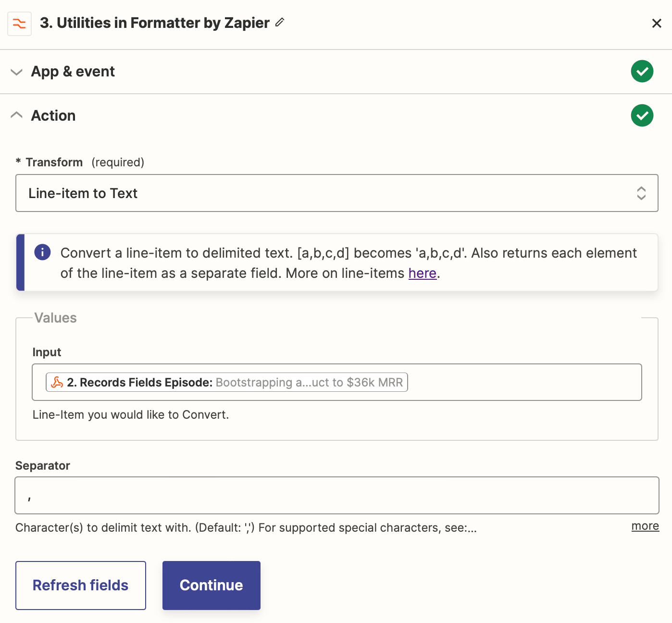The height and width of the screenshot is (623, 672).
Task: Select the '2. Records Fields Episode' mapped field pill
Action: tap(226, 382)
